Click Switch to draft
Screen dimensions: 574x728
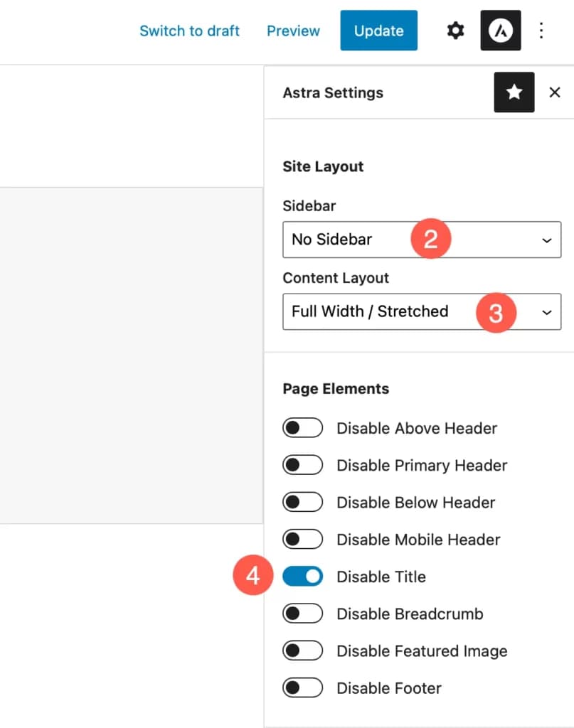(189, 31)
